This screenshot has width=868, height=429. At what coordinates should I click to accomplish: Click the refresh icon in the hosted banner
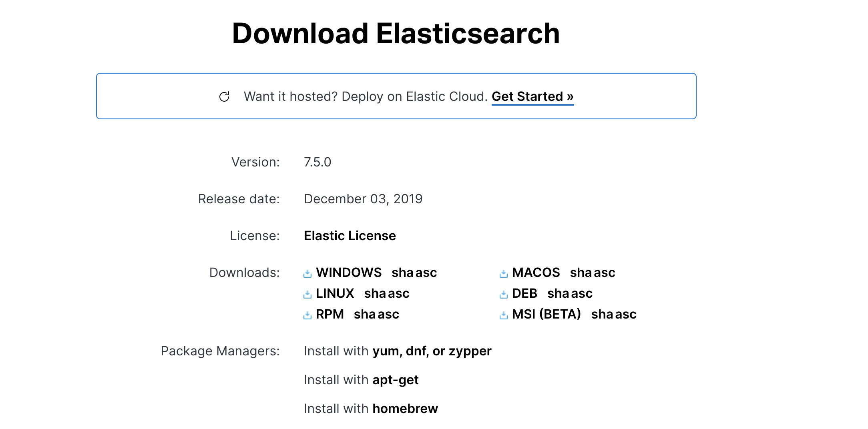(224, 96)
